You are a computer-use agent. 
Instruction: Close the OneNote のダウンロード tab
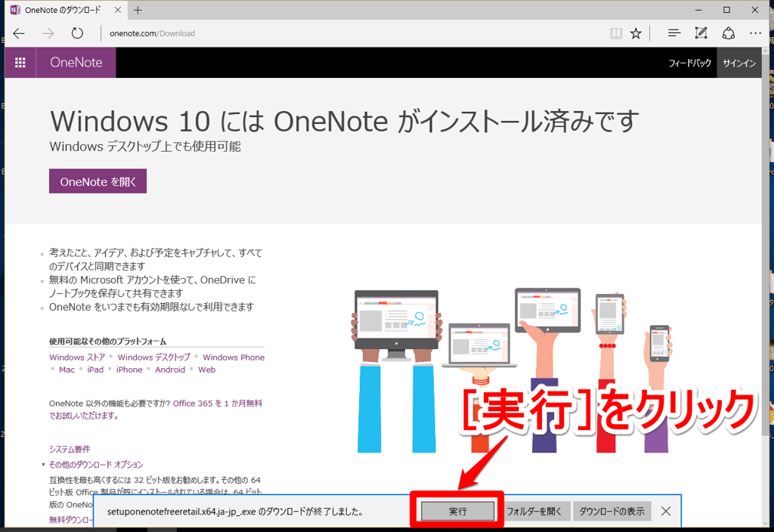tap(117, 10)
